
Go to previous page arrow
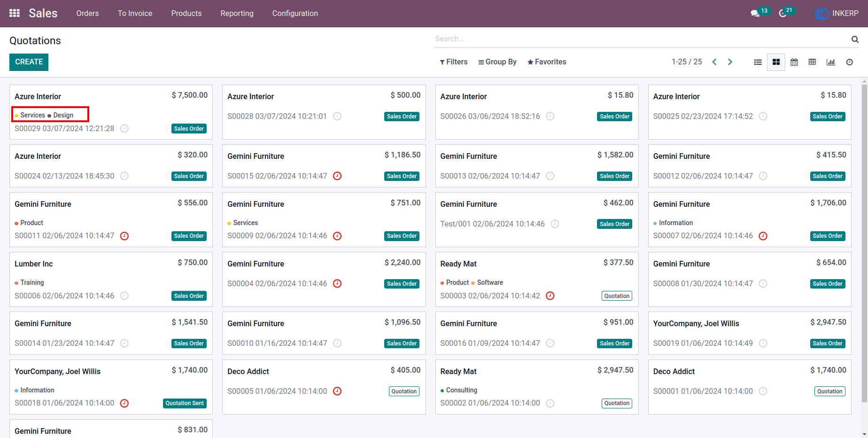coord(714,62)
